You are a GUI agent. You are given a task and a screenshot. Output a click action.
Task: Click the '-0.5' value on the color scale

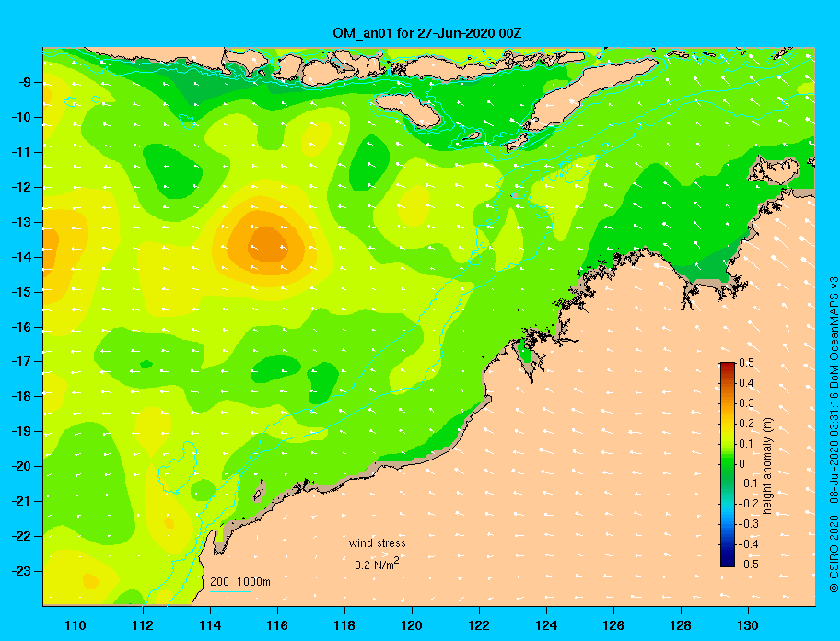745,564
